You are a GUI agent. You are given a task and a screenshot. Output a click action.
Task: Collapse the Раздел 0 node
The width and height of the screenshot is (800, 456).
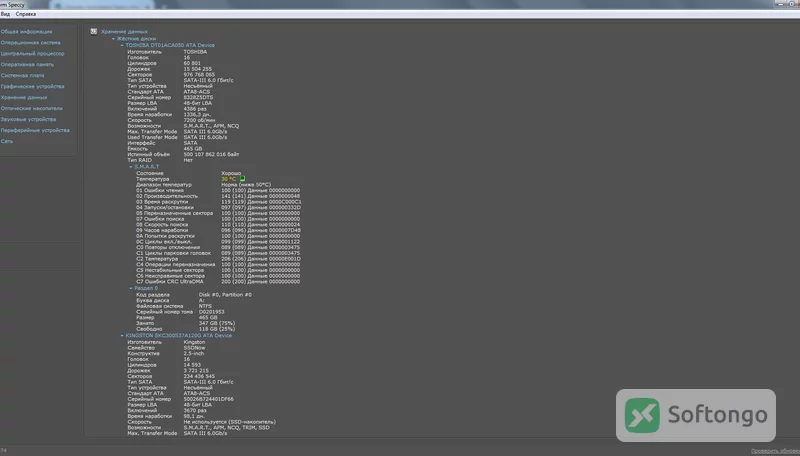coord(131,288)
